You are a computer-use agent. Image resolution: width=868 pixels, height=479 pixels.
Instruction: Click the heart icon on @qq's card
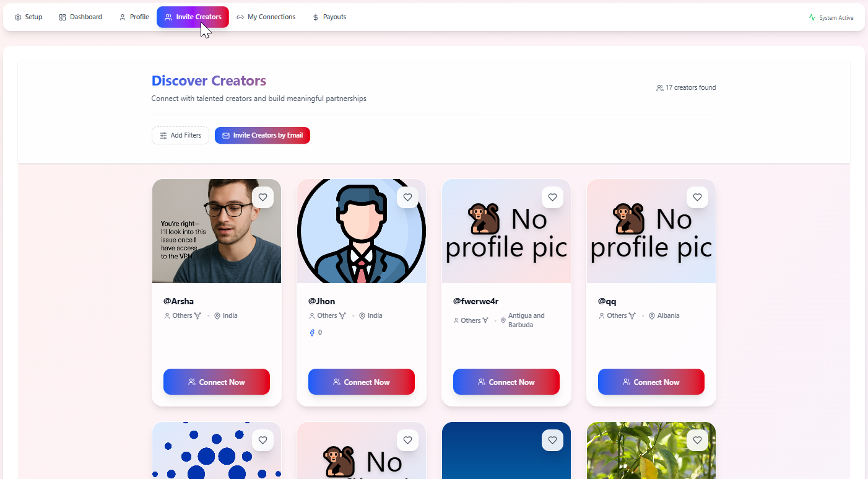point(697,198)
